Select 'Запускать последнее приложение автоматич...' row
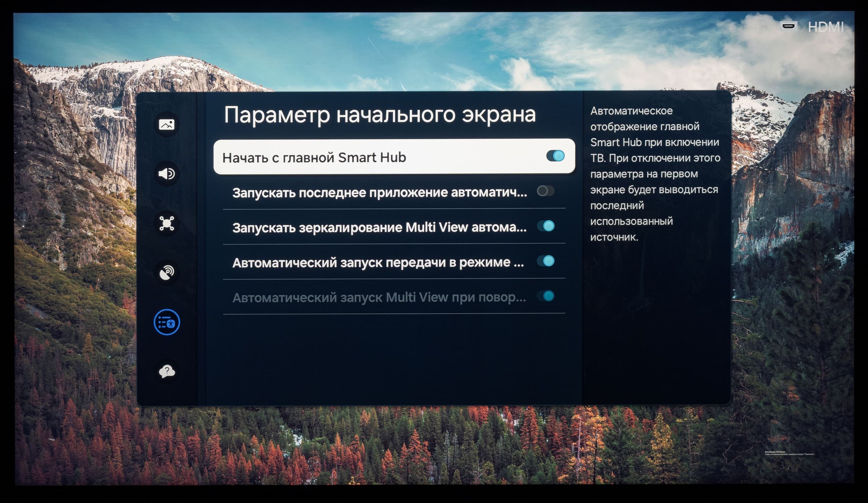The height and width of the screenshot is (503, 868). (x=379, y=193)
